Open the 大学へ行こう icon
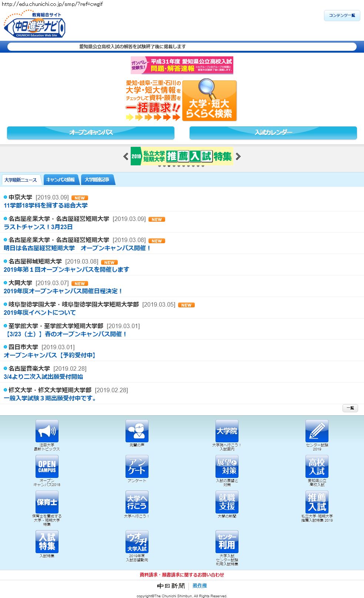Image resolution: width=364 pixels, height=598 pixels. tap(137, 502)
